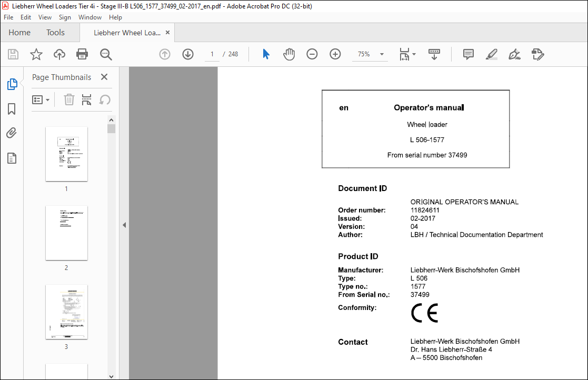Click order number value 11824611
This screenshot has height=380, width=588.
425,210
